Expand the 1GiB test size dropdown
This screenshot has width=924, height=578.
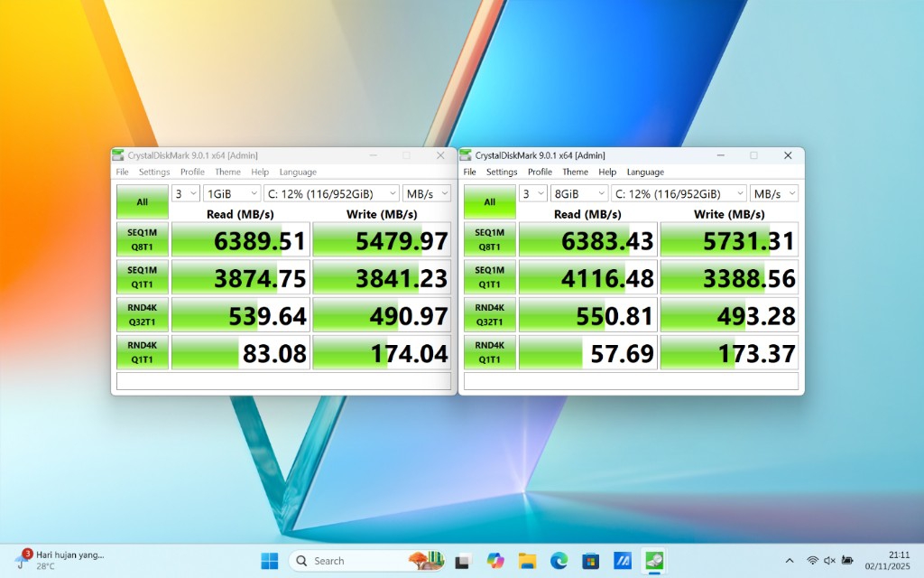(x=232, y=194)
